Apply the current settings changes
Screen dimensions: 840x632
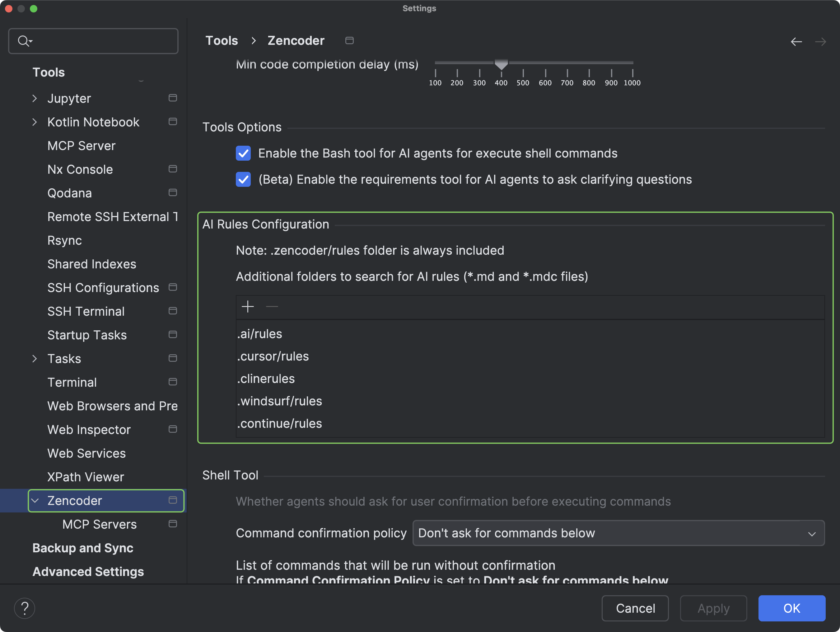[x=713, y=608]
